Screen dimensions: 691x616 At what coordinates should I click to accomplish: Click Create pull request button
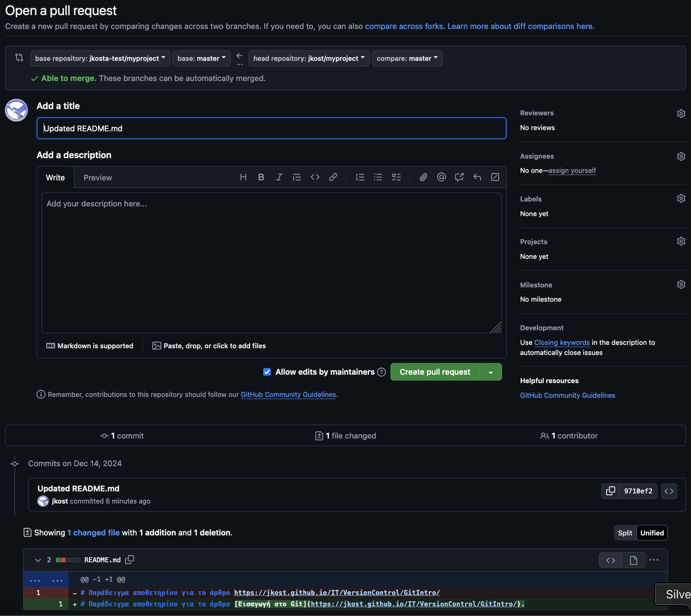pyautogui.click(x=435, y=372)
